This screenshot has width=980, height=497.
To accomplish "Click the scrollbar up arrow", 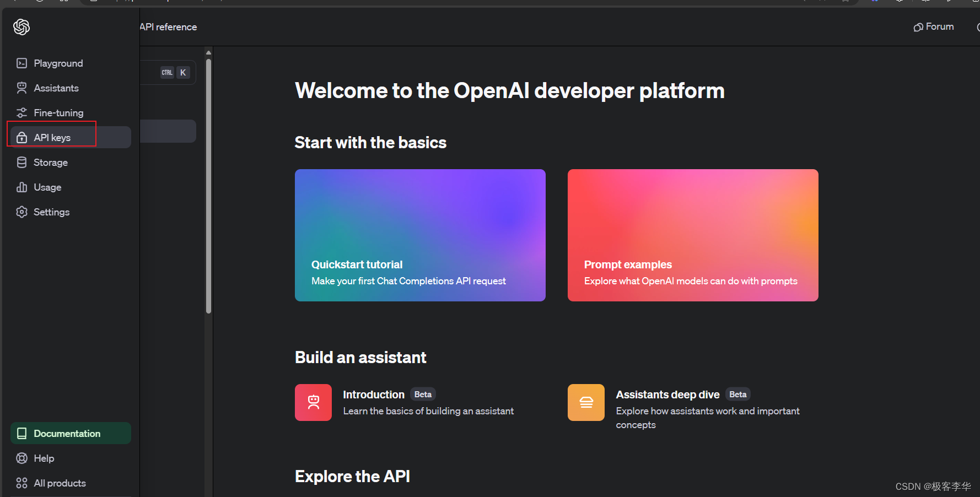I will (208, 53).
